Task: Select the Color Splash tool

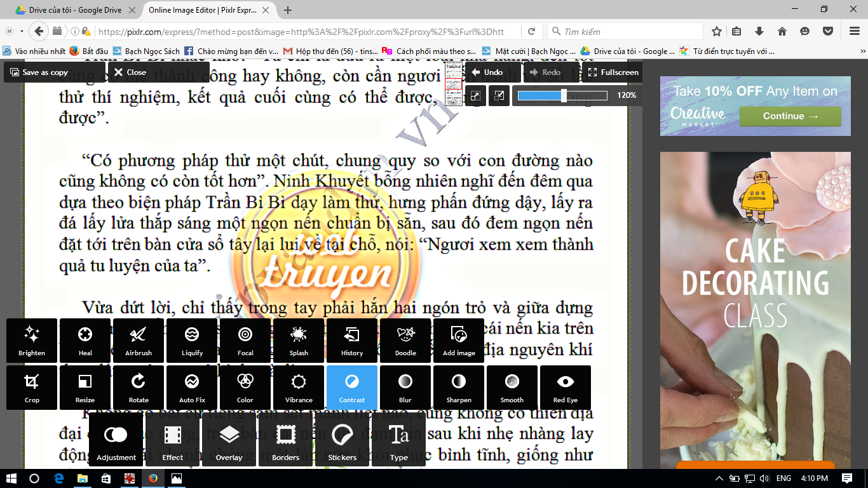Action: 299,340
